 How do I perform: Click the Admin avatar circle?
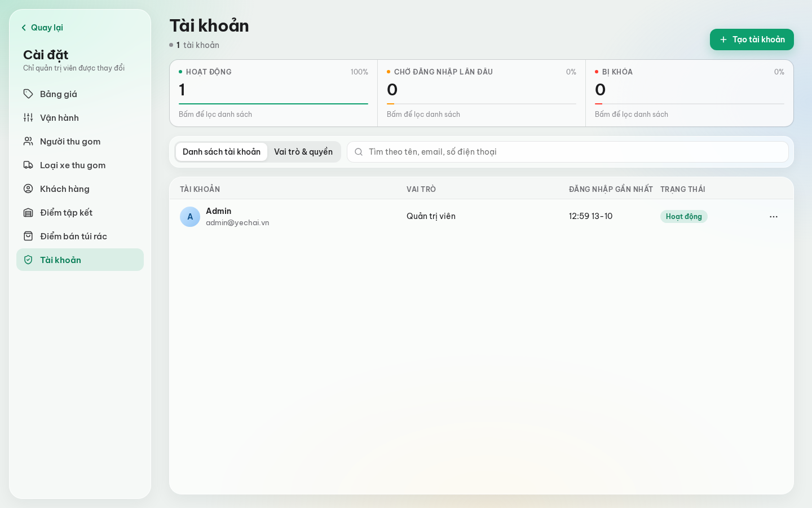point(190,217)
